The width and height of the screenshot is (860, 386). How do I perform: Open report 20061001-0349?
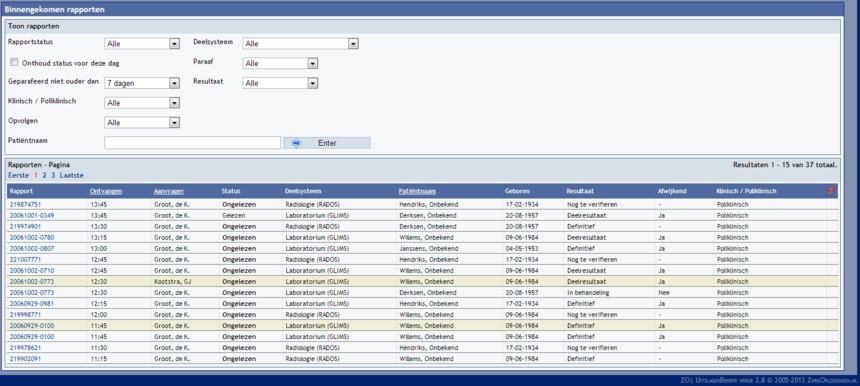pos(32,215)
